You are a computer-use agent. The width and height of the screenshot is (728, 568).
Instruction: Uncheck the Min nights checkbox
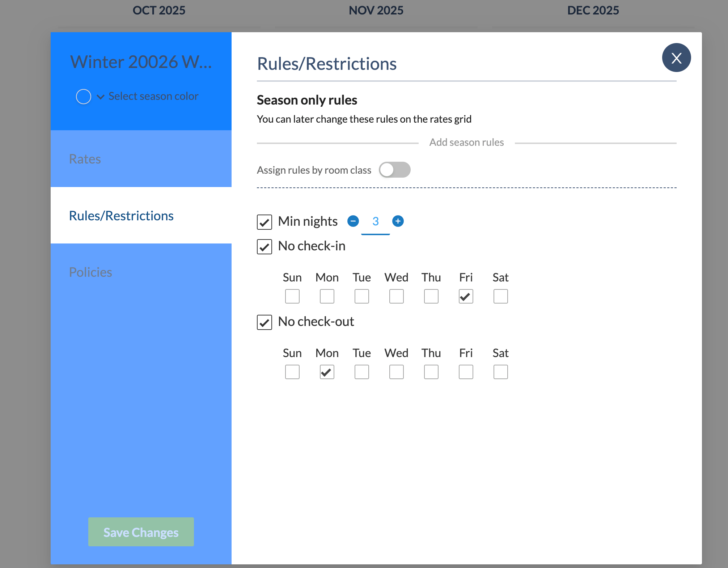(x=264, y=222)
